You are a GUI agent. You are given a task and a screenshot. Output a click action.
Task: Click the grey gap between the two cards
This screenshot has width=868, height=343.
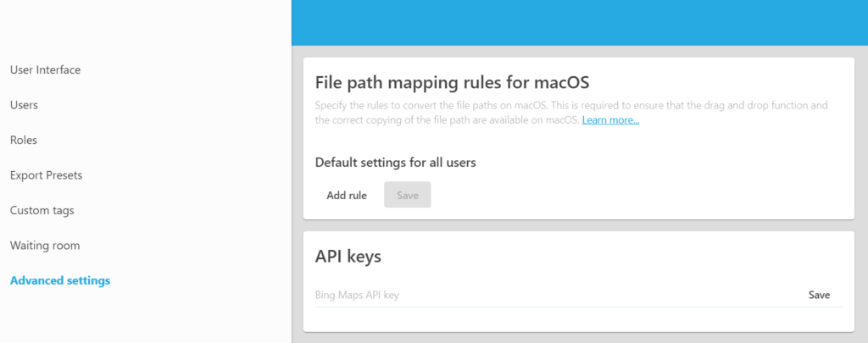pyautogui.click(x=578, y=225)
